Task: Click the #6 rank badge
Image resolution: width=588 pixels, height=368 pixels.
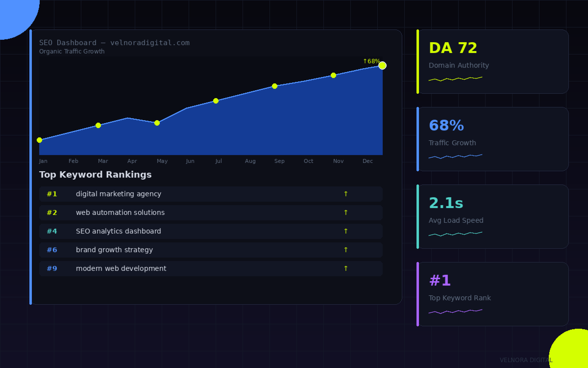Action: tap(52, 250)
